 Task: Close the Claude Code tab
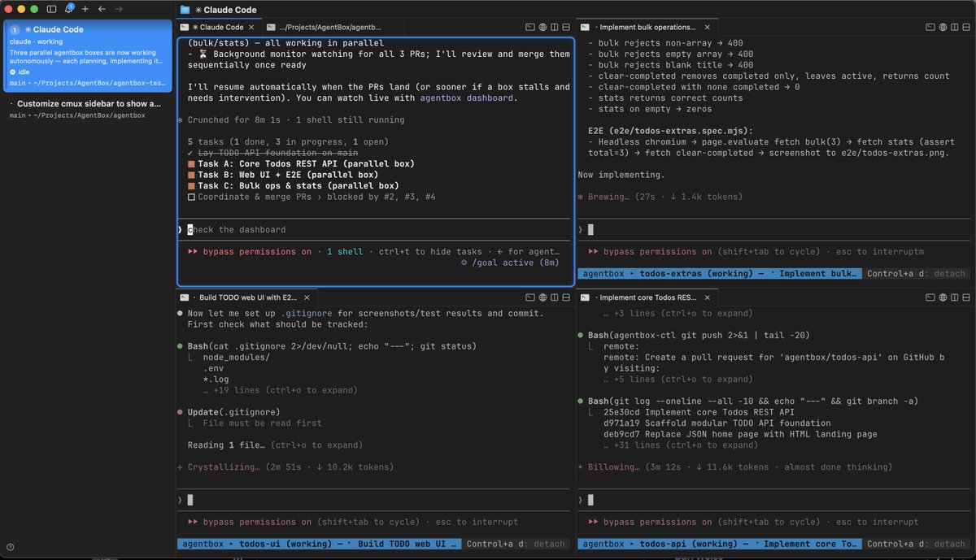coord(251,27)
